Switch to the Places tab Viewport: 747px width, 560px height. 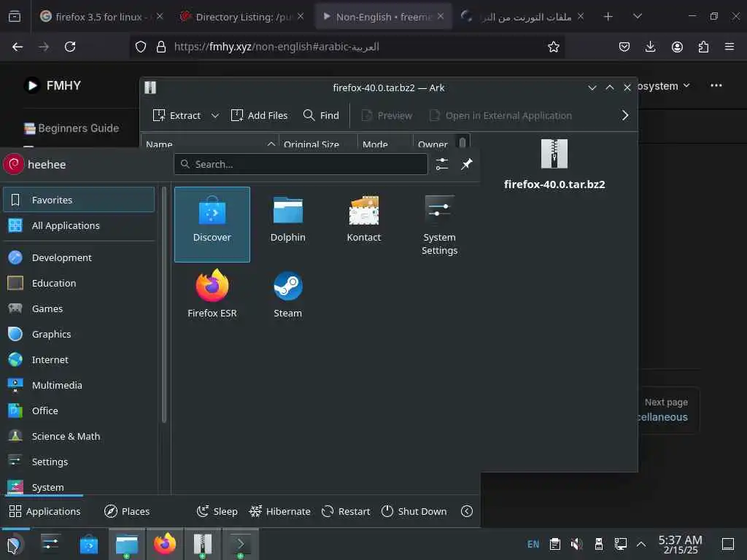click(x=127, y=511)
